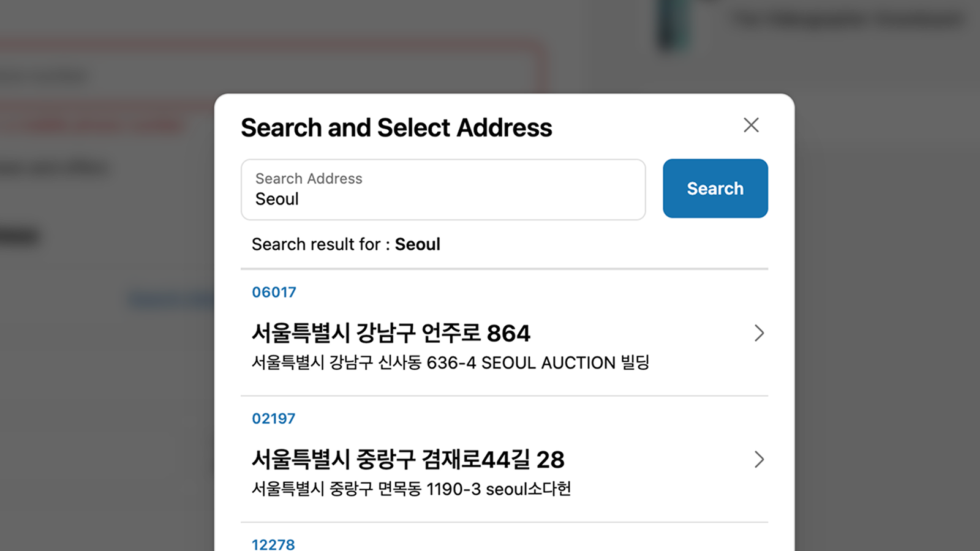Click the bold keyword Seoul in results summary
980x551 pixels.
pos(418,244)
